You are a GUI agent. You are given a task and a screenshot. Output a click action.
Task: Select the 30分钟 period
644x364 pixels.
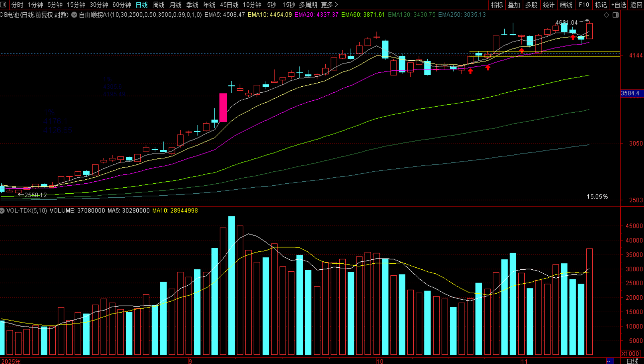99,5
